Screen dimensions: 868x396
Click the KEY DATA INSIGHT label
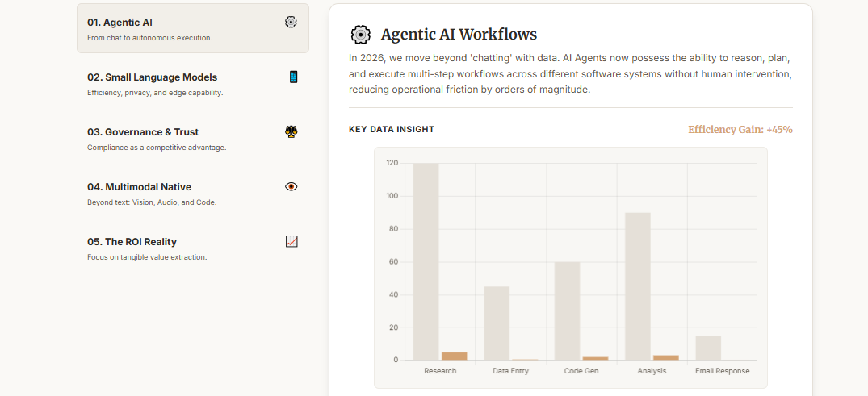click(x=392, y=130)
